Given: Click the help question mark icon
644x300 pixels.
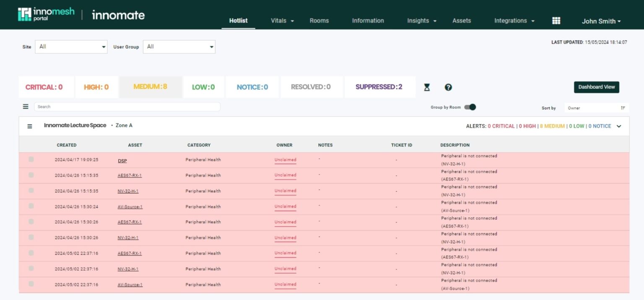Looking at the screenshot, I should (448, 87).
